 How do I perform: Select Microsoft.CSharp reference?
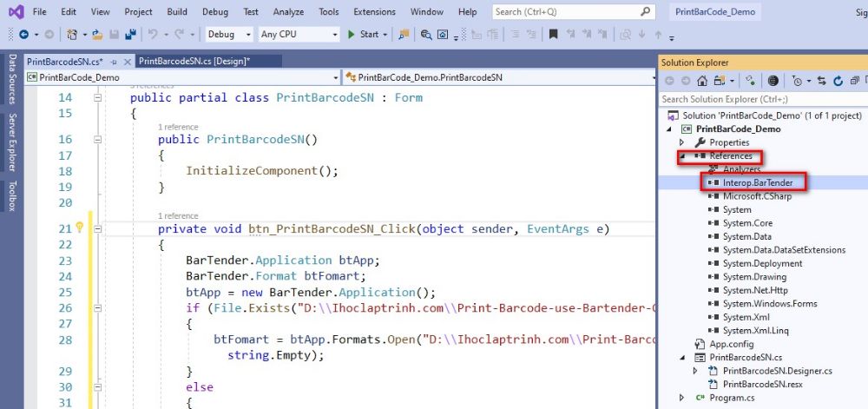click(x=757, y=196)
